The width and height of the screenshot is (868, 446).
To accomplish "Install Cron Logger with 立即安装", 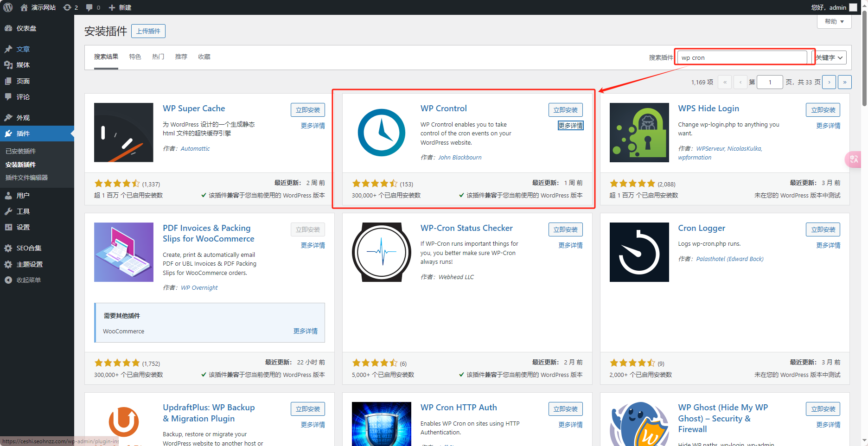I will click(823, 229).
